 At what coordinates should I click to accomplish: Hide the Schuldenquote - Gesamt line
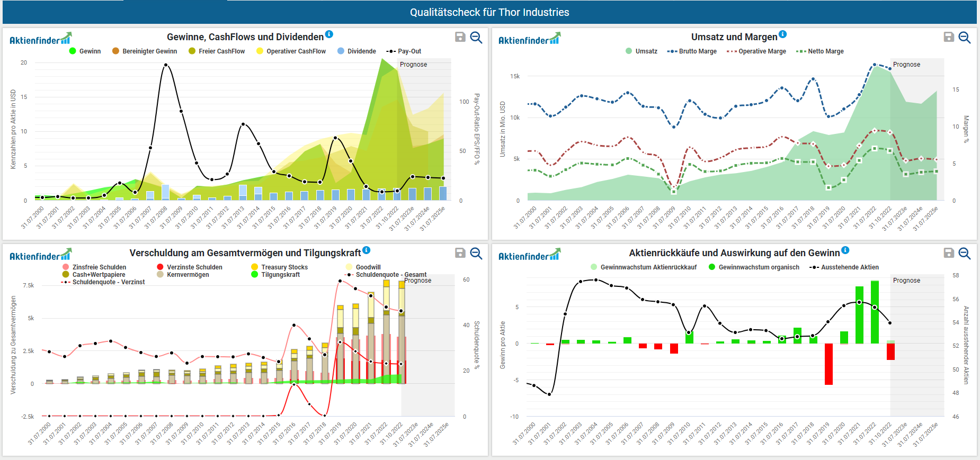(386, 275)
